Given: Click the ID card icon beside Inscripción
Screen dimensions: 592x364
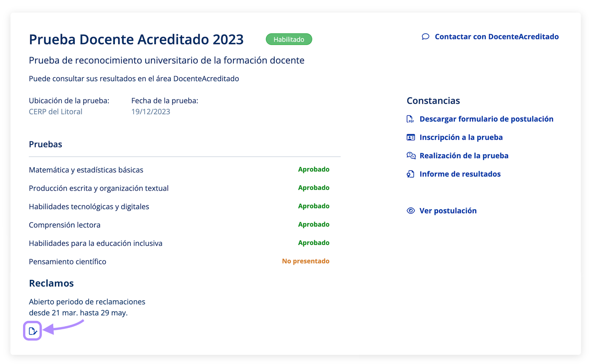Looking at the screenshot, I should pos(411,137).
